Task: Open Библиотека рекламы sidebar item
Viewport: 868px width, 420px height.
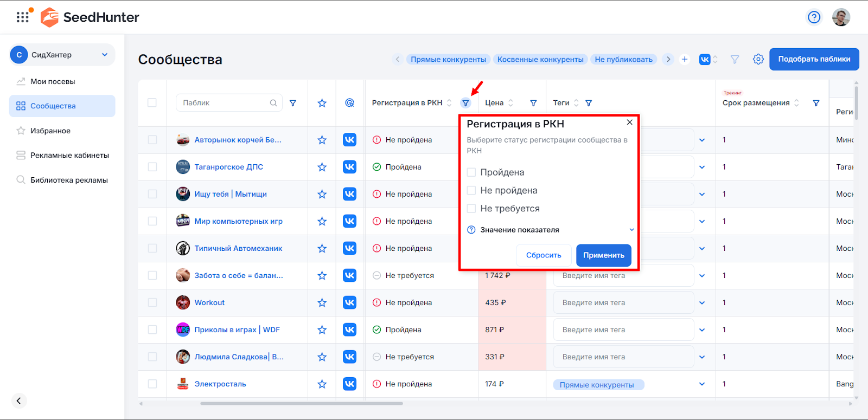Action: coord(69,180)
